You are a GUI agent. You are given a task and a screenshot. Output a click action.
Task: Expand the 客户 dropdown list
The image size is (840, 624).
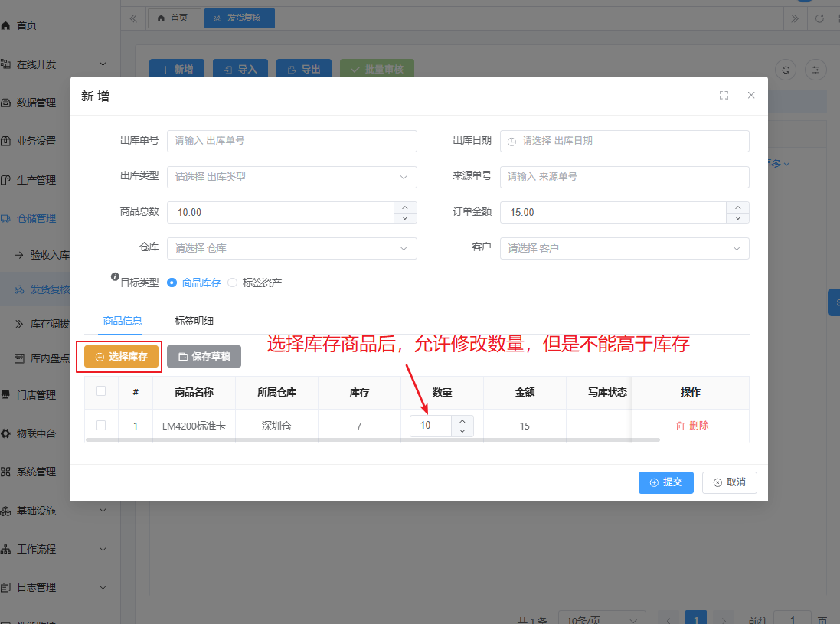point(624,248)
